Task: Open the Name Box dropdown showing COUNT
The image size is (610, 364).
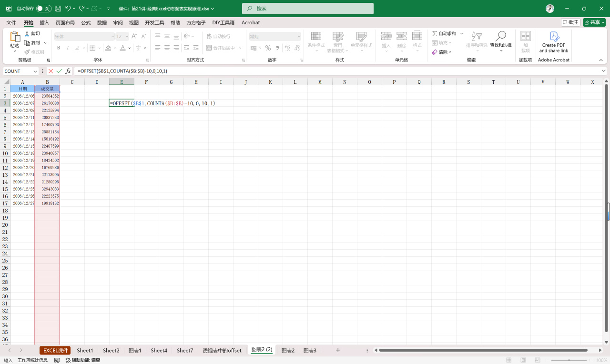Action: point(35,71)
